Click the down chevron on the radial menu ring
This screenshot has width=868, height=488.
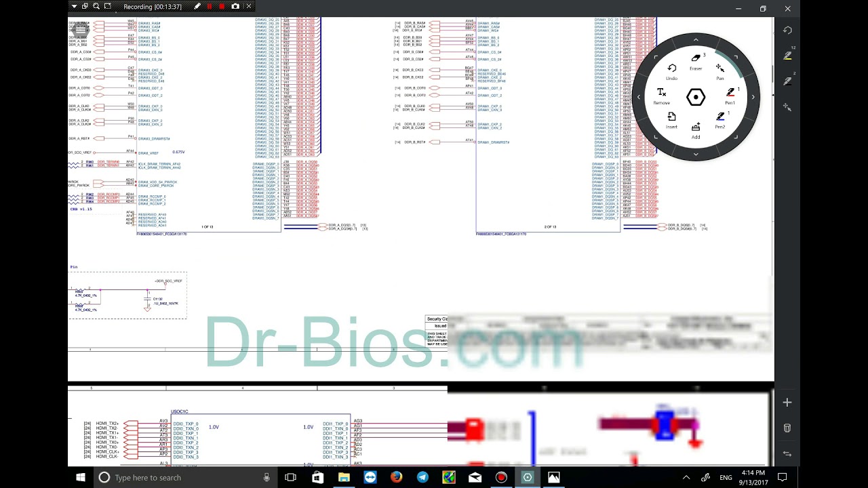(696, 155)
